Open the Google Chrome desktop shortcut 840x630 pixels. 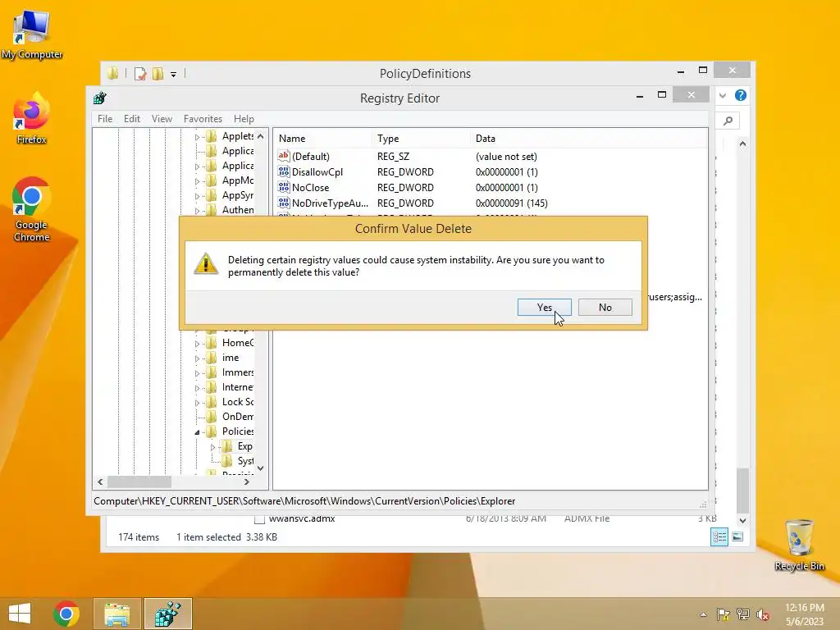point(32,209)
